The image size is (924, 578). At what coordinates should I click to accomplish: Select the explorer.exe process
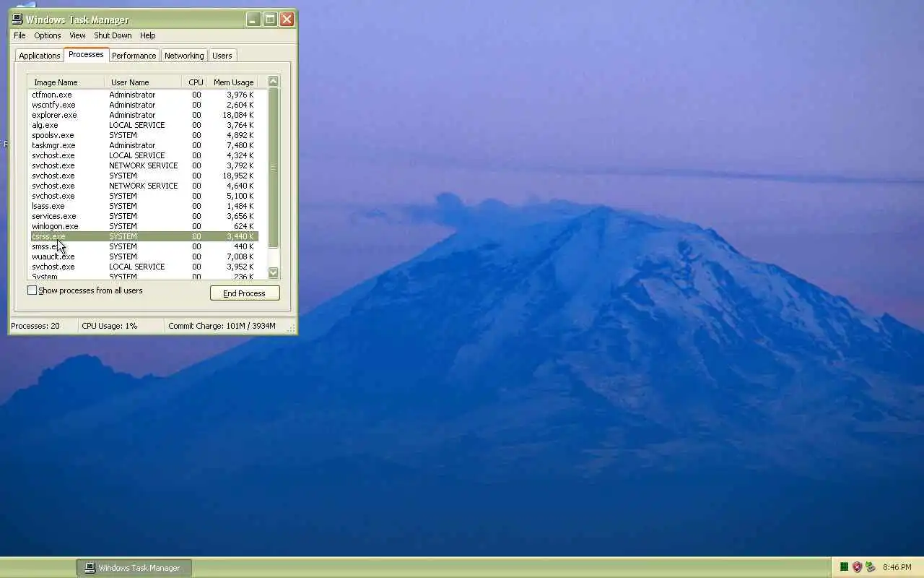pyautogui.click(x=143, y=115)
